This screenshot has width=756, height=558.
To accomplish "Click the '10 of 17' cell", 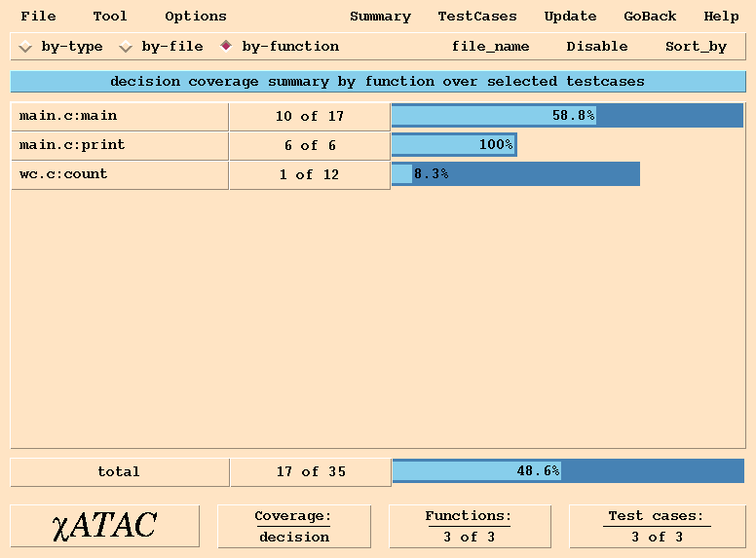I will click(310, 116).
